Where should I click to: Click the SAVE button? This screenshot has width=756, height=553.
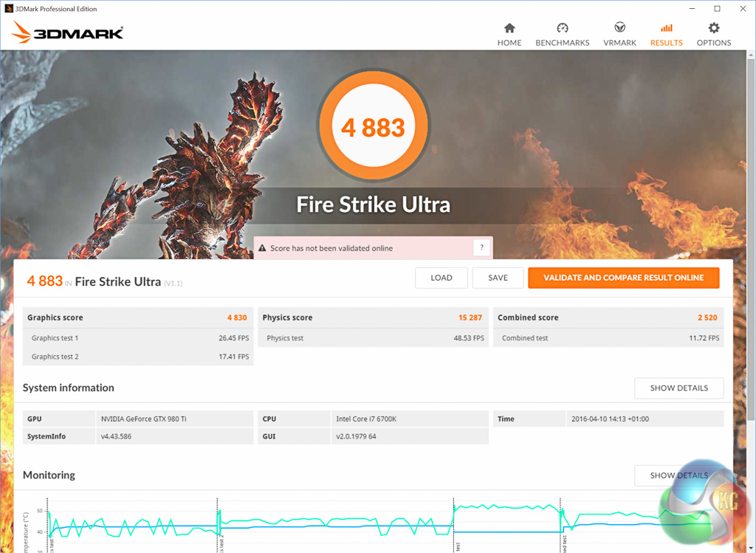pyautogui.click(x=498, y=278)
